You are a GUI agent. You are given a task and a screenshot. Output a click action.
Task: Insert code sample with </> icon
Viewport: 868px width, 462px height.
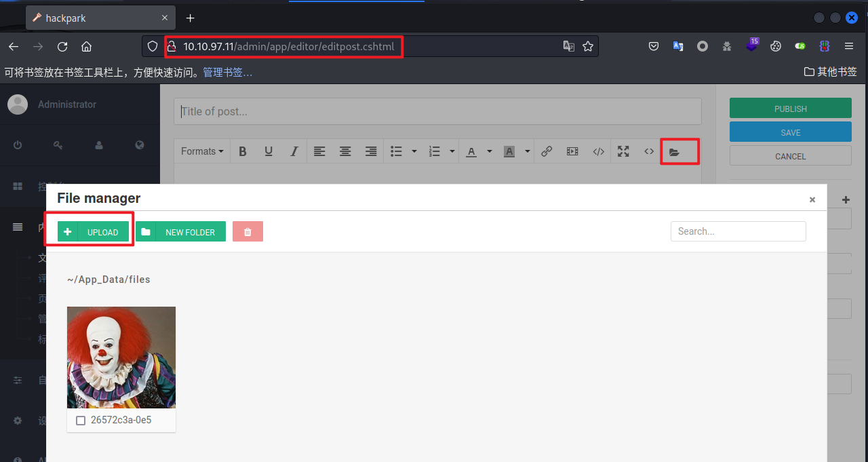(x=598, y=151)
